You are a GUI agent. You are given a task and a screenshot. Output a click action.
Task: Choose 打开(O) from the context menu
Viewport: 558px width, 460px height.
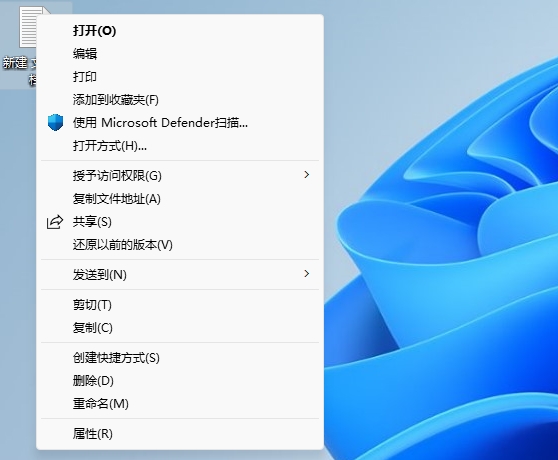[180, 31]
